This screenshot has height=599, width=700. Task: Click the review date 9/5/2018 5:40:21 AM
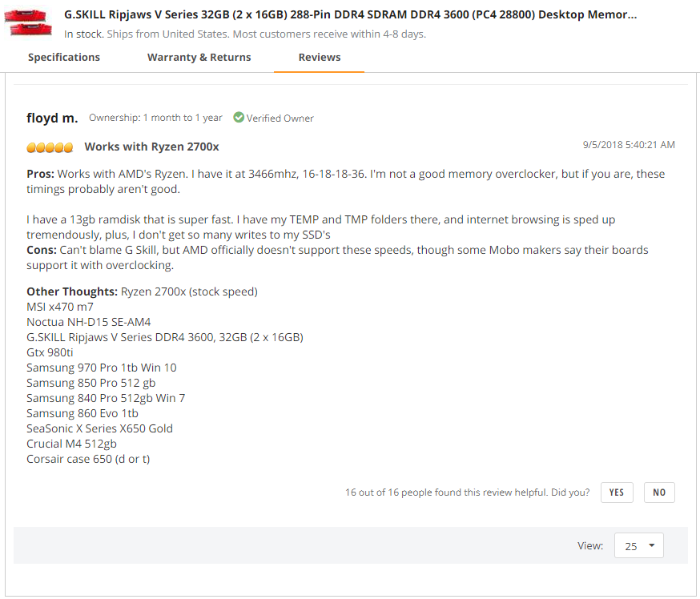click(629, 145)
